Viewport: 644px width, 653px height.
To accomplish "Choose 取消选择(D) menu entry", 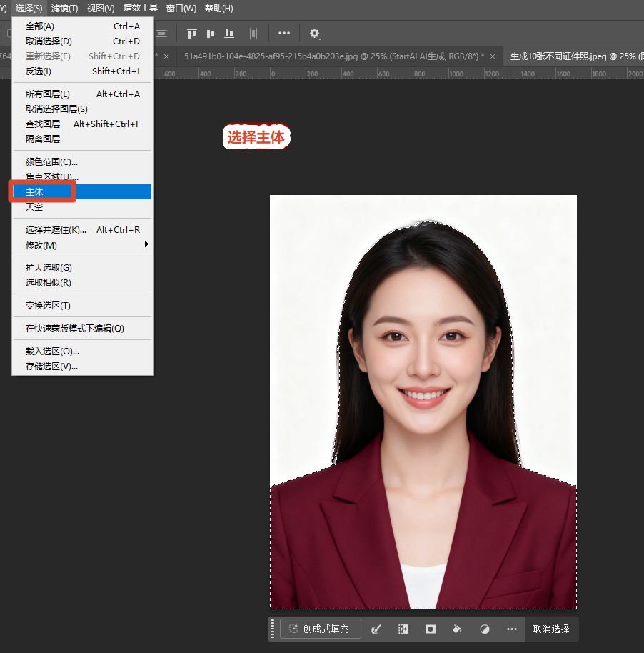I will click(x=82, y=41).
